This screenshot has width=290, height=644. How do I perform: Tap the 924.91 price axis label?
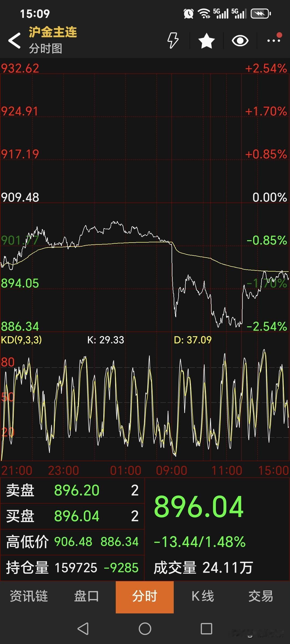tap(20, 111)
